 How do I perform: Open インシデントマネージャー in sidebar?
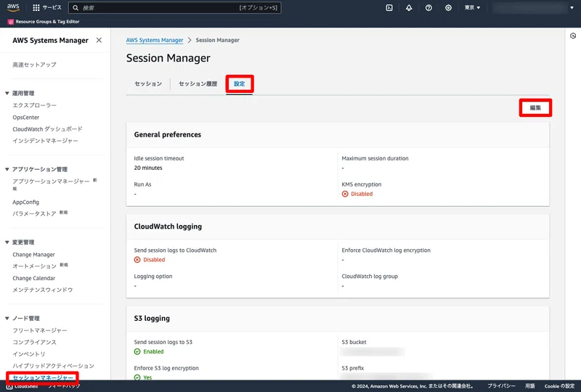point(45,141)
